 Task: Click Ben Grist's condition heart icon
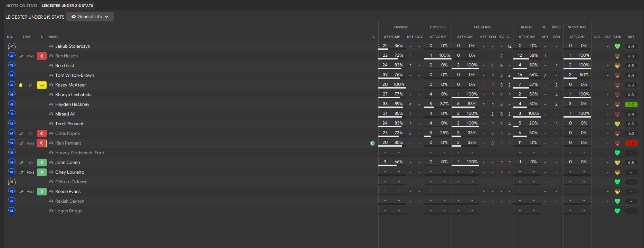pos(617,66)
